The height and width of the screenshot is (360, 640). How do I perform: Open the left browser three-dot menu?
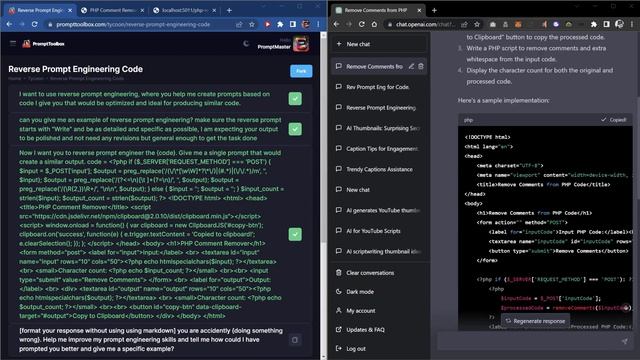pyautogui.click(x=318, y=24)
